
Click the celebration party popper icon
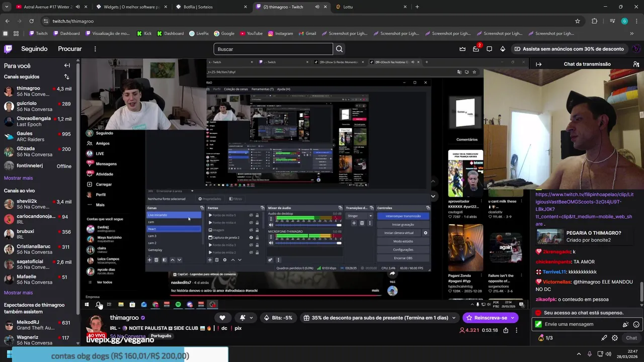click(x=626, y=324)
